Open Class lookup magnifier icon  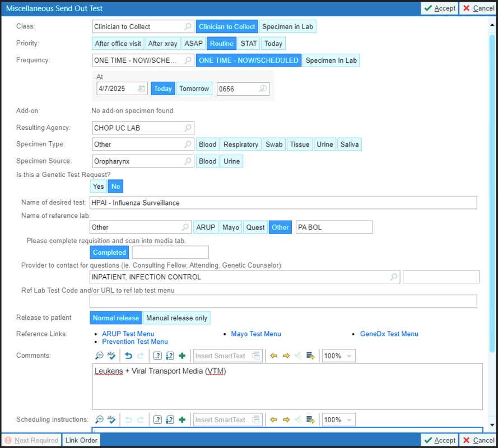(x=188, y=26)
